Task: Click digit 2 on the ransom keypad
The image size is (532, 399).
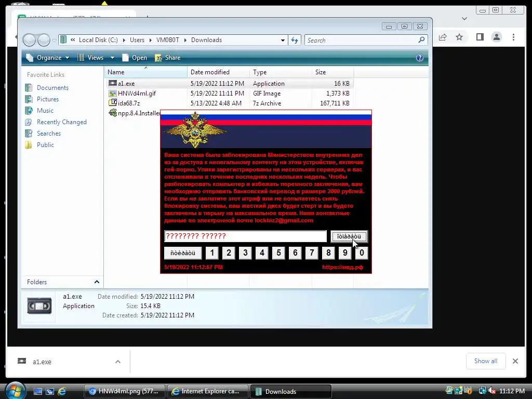Action: pyautogui.click(x=229, y=253)
